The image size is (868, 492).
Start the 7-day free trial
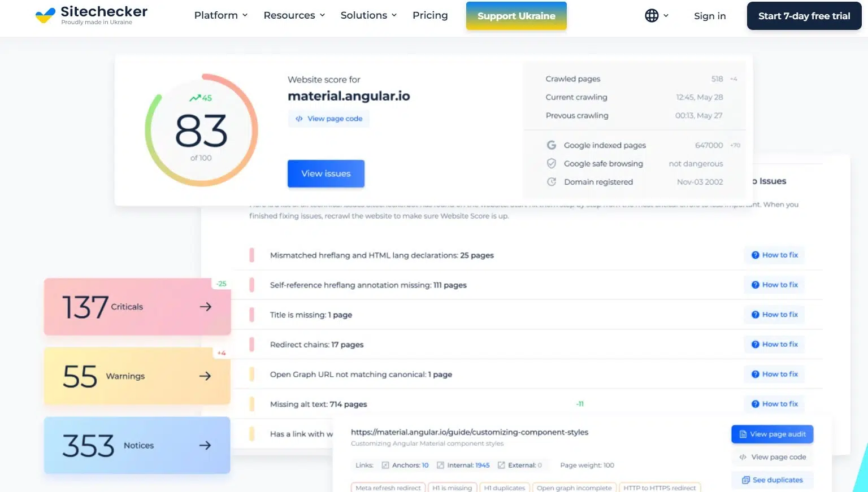(804, 16)
